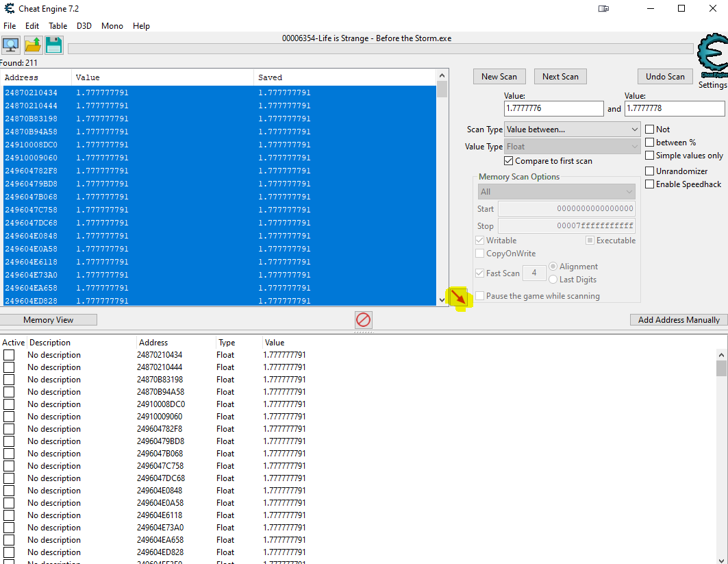Open a cheat table via folder icon
The image size is (728, 564).
(x=32, y=45)
